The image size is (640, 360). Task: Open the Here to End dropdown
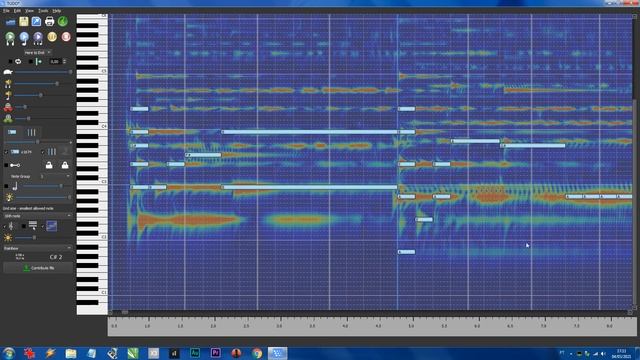point(37,53)
